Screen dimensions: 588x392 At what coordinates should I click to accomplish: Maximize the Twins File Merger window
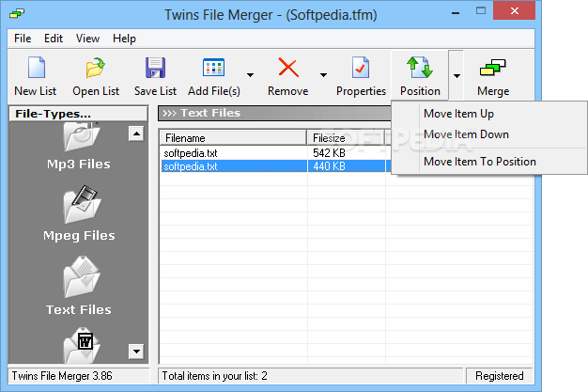tap(480, 11)
